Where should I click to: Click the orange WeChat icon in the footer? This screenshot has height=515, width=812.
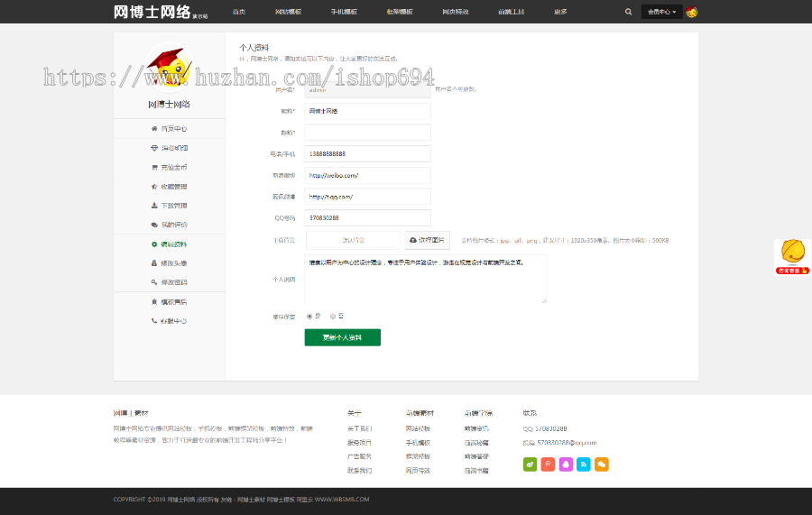coord(602,464)
